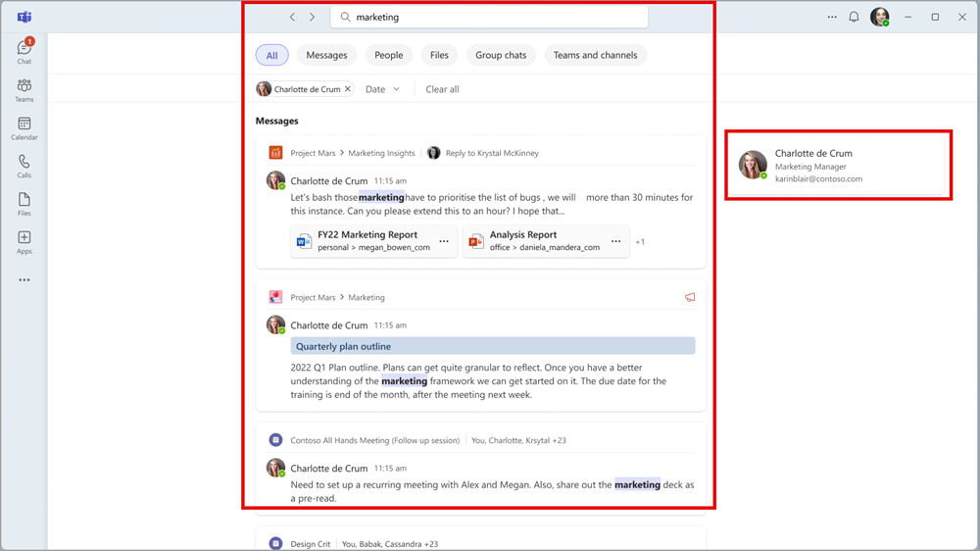980x551 pixels.
Task: Click the back navigation arrow
Action: point(292,17)
